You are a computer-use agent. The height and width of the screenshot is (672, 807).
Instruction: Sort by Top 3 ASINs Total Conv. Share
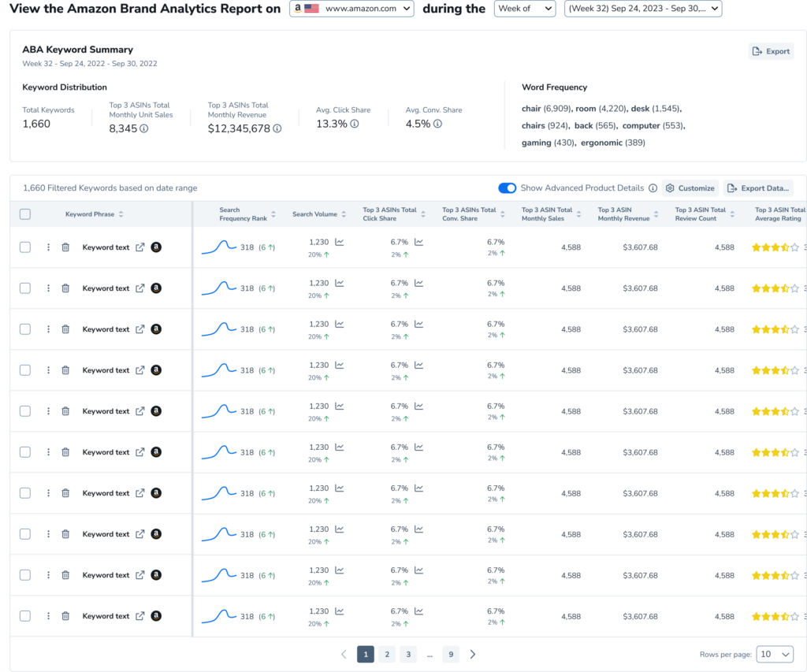[502, 214]
